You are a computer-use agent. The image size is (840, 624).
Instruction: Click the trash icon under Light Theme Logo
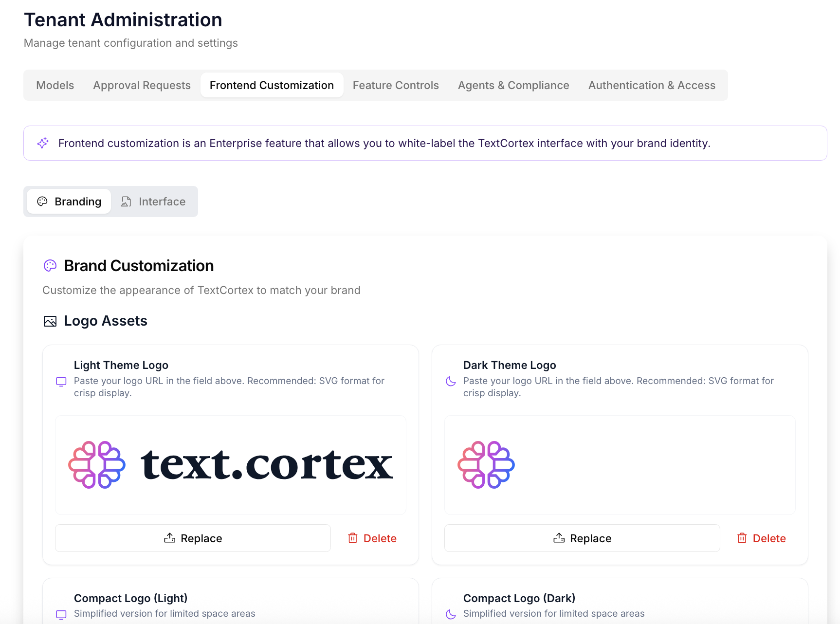pyautogui.click(x=353, y=538)
